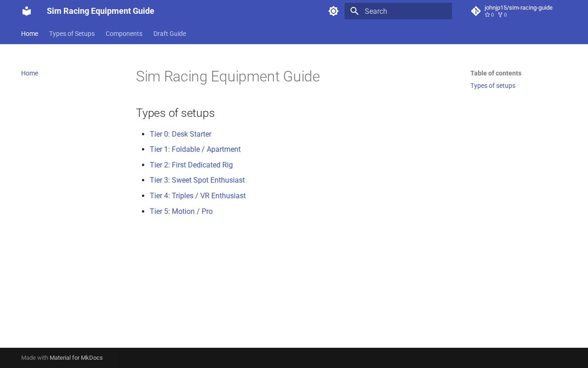Open Tier 1: Foldable / Apartment link
This screenshot has width=588, height=368.
pos(195,149)
